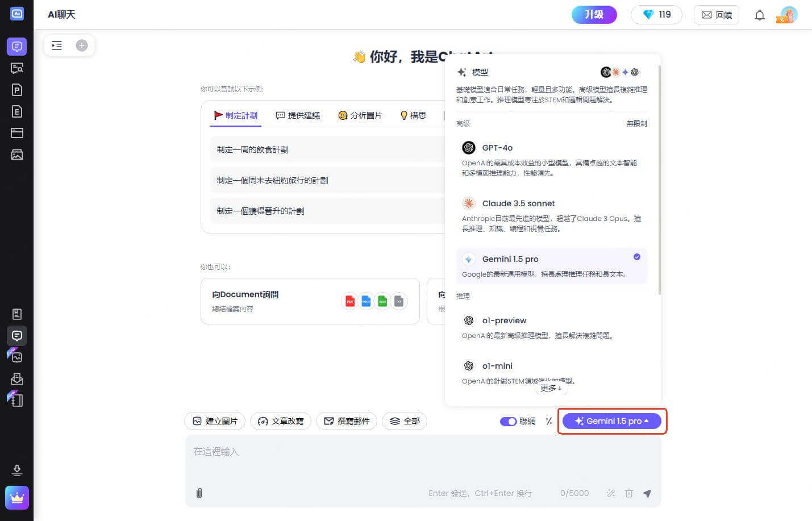The image size is (812, 521).
Task: Switch to the 分析圖片 tab
Action: (360, 115)
